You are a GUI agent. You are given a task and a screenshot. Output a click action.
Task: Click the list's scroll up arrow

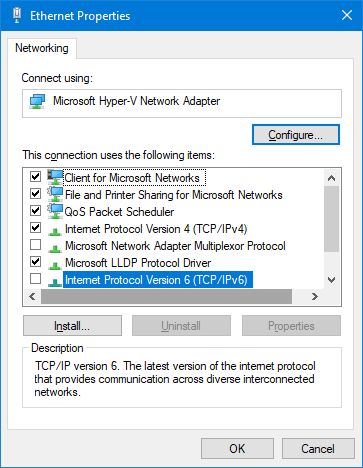(331, 178)
